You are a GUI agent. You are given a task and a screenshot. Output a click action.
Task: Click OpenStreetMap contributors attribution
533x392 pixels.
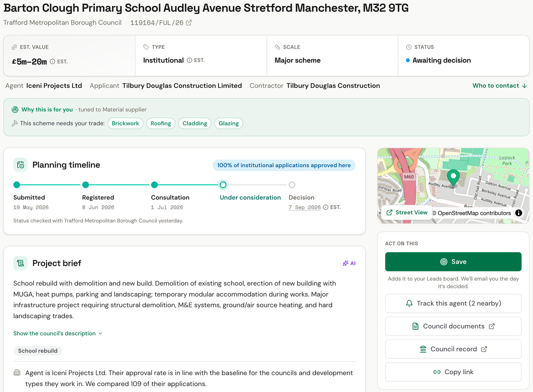click(472, 213)
